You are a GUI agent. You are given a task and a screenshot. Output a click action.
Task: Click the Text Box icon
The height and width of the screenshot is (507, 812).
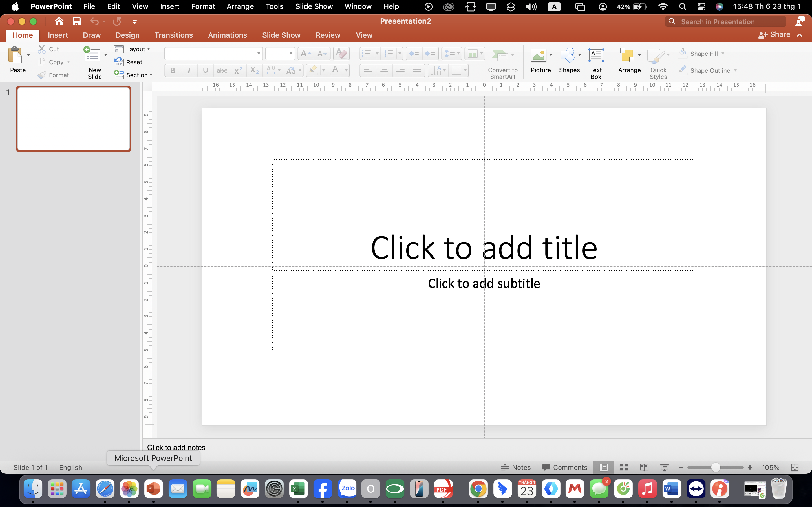tap(596, 56)
